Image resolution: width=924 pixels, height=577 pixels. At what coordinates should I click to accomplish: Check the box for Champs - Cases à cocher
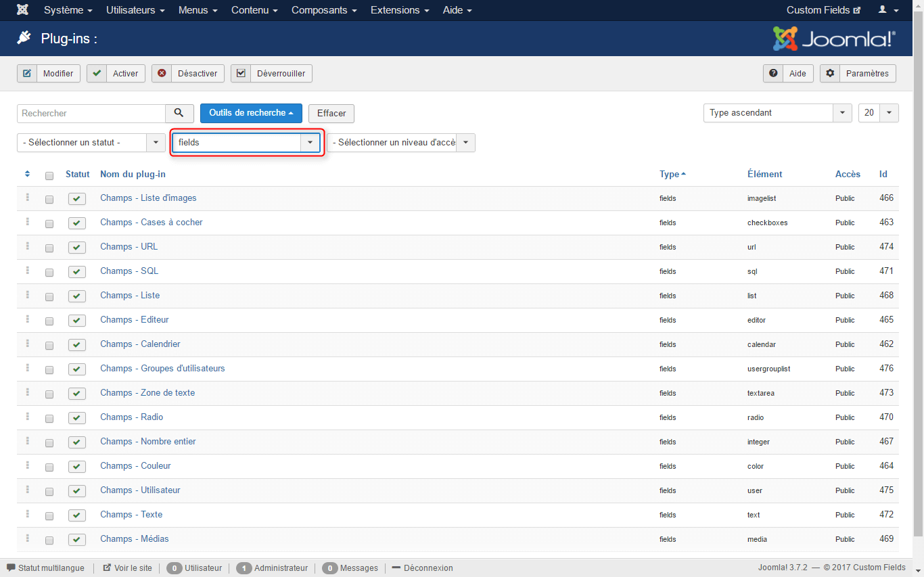coord(49,224)
